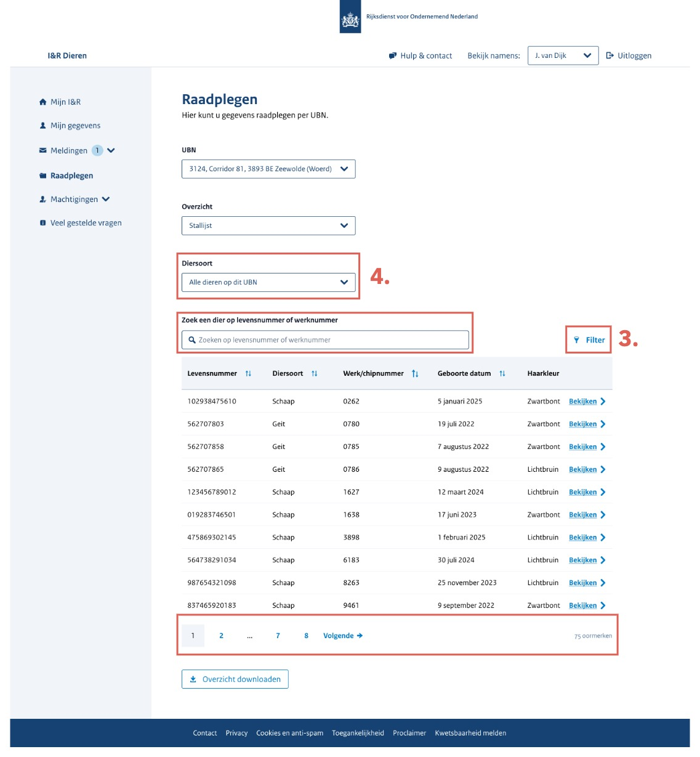
Task: Click the chevron after Bekijken for 562707803
Action: click(x=603, y=424)
